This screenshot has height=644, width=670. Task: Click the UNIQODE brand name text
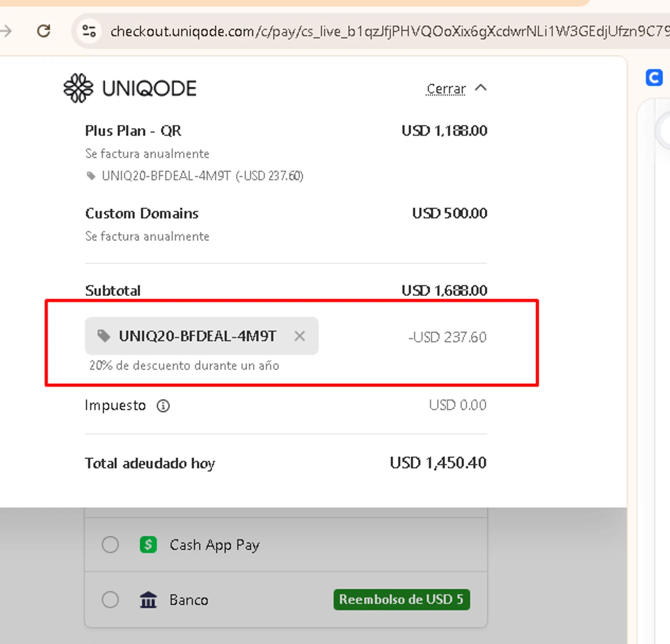coord(149,88)
